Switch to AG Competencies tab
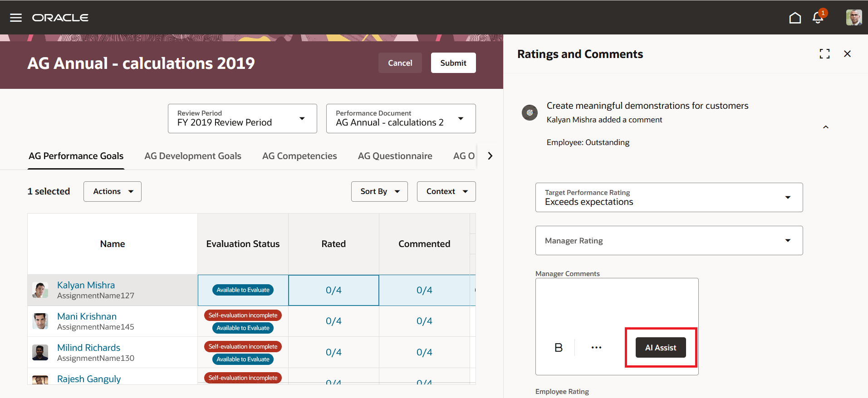The width and height of the screenshot is (868, 398). click(x=299, y=156)
